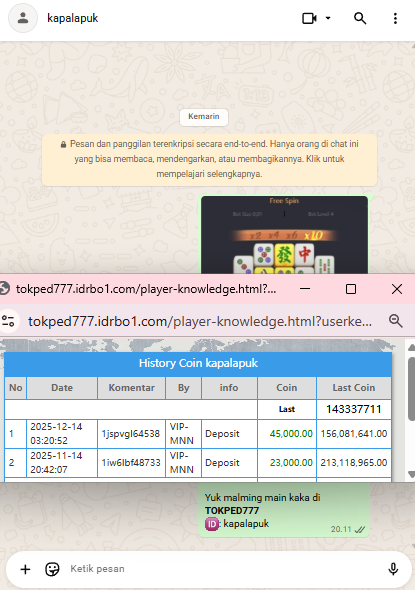Screen dimensions: 415x590
Task: Open the emoji sticker picker
Action: (52, 569)
